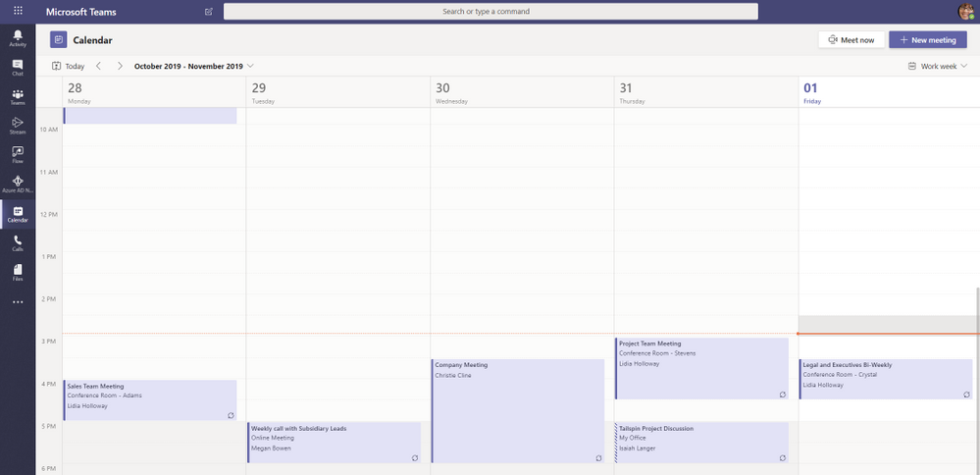Open Legal and Executives Bi-Weekly event
This screenshot has width=980, height=475.
(x=886, y=379)
